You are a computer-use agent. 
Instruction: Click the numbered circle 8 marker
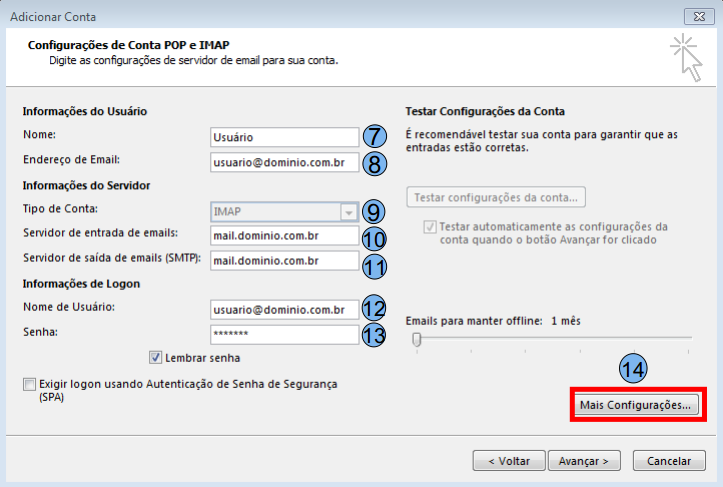click(373, 162)
